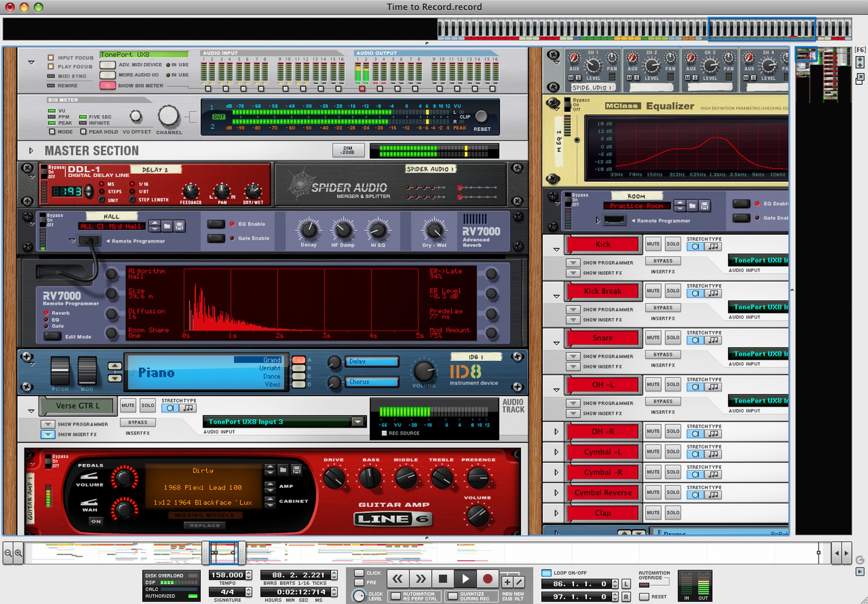Viewport: 868px width, 604px height.
Task: Open the TonePort UX8 Input 3 dropdown
Action: point(358,421)
